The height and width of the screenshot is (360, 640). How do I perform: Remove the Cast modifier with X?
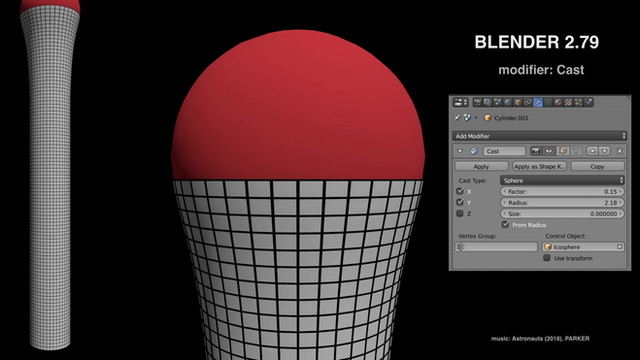(x=620, y=151)
